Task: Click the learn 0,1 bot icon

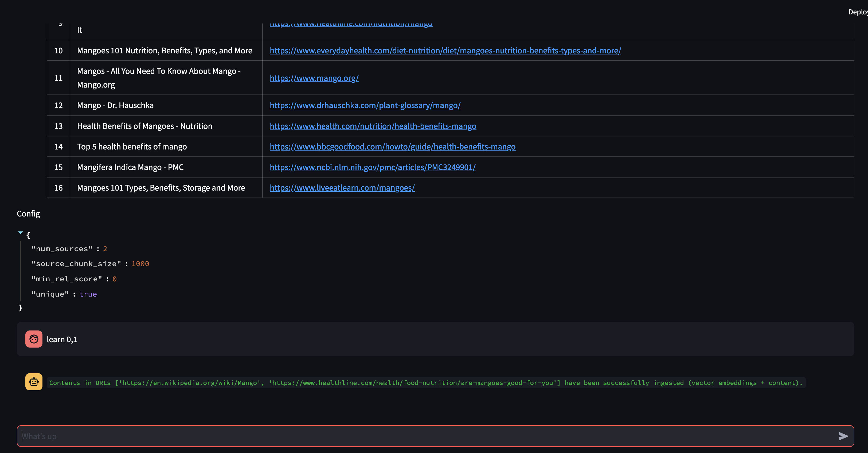Action: tap(34, 339)
